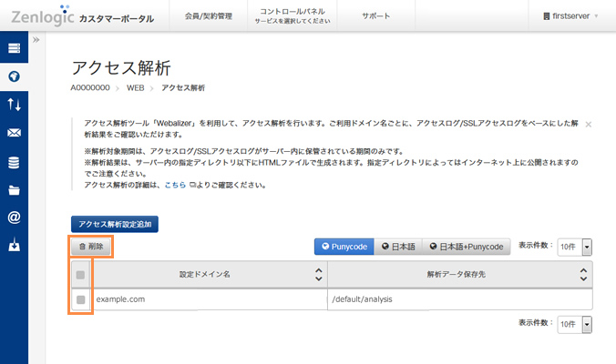616x364 pixels.
Task: Go to A0000000 breadcrumb
Action: pyautogui.click(x=90, y=88)
